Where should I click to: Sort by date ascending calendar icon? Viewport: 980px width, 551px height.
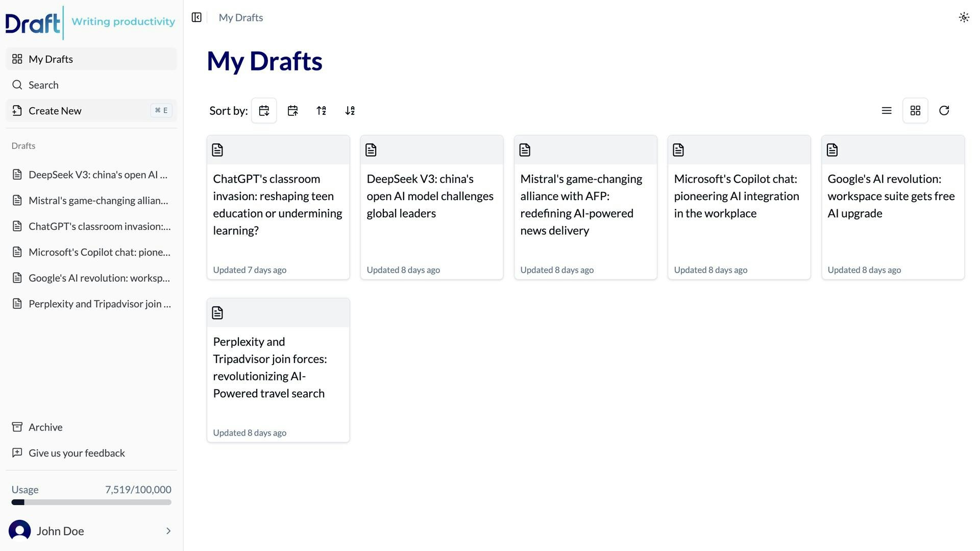coord(292,110)
